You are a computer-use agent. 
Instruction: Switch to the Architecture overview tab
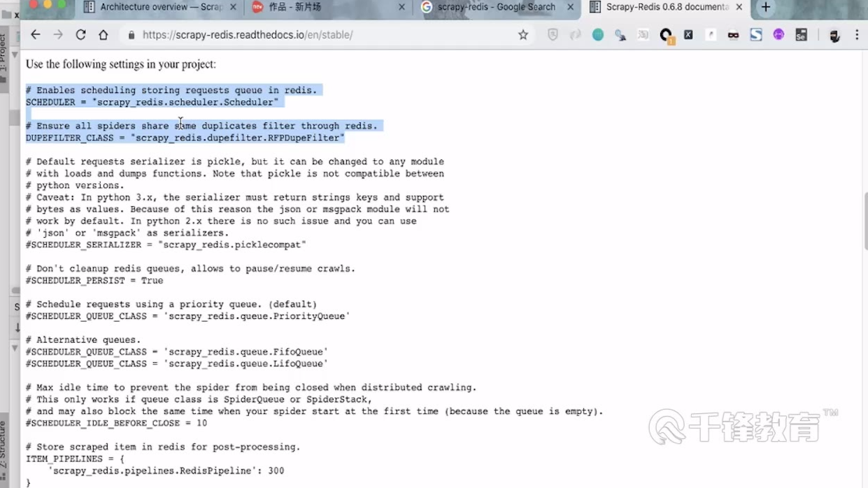pyautogui.click(x=161, y=7)
